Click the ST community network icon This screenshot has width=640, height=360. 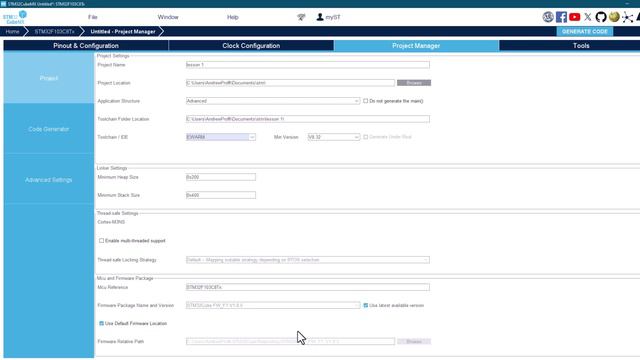pyautogui.click(x=627, y=17)
